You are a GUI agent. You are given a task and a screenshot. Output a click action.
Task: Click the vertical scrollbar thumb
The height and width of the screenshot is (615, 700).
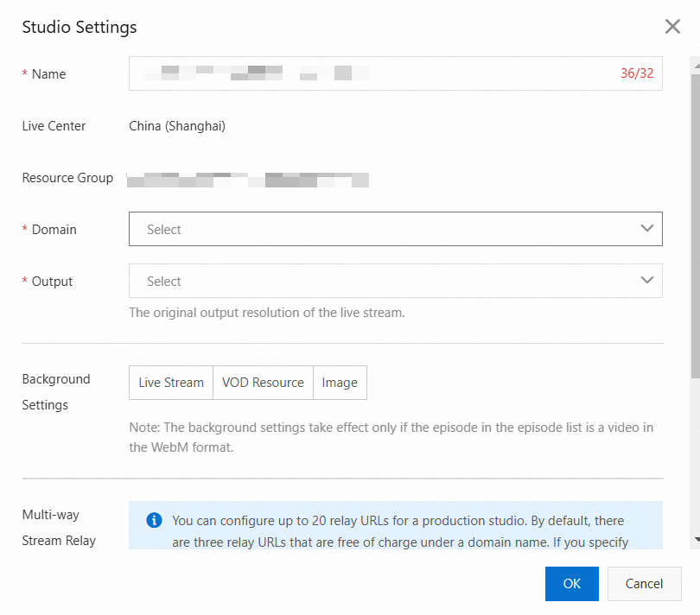[694, 225]
